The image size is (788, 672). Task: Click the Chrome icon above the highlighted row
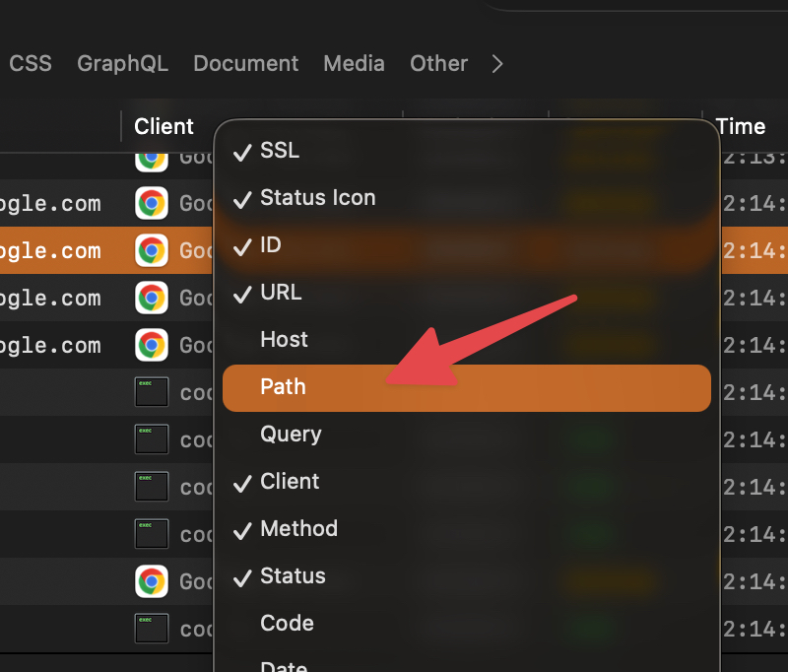152,203
